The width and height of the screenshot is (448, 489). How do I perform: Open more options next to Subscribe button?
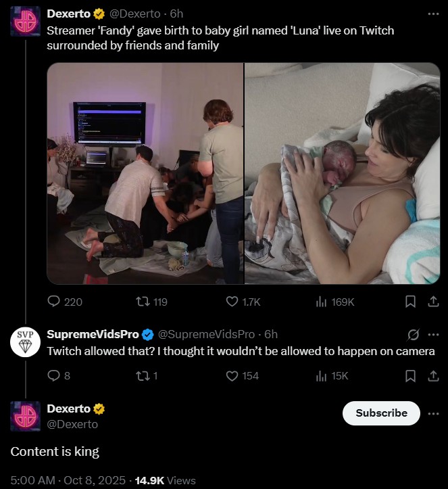pyautogui.click(x=433, y=413)
